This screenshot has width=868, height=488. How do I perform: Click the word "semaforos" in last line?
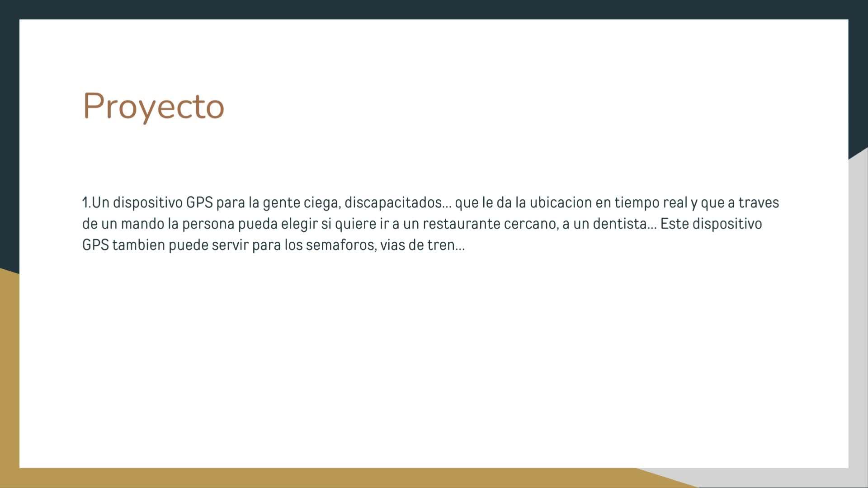point(339,245)
